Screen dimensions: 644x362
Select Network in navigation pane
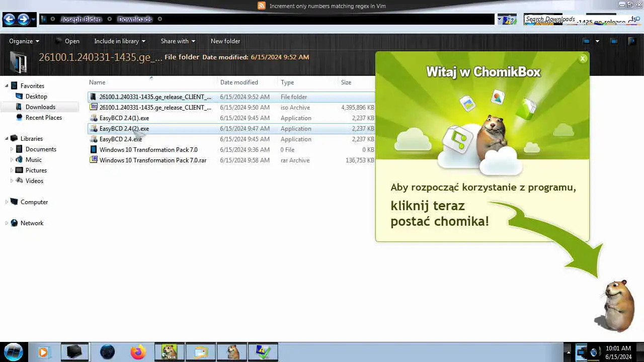[x=32, y=223]
